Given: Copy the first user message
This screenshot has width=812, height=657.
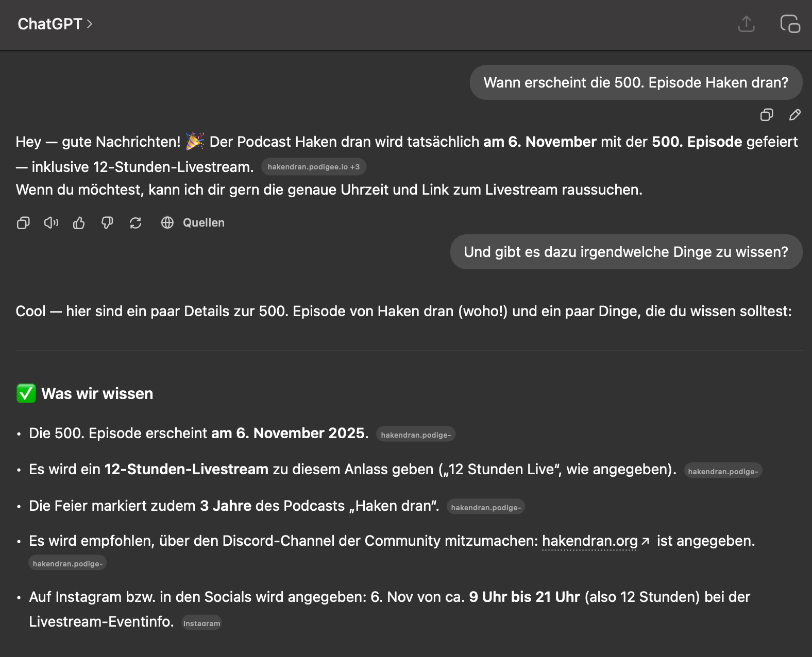Looking at the screenshot, I should (767, 115).
